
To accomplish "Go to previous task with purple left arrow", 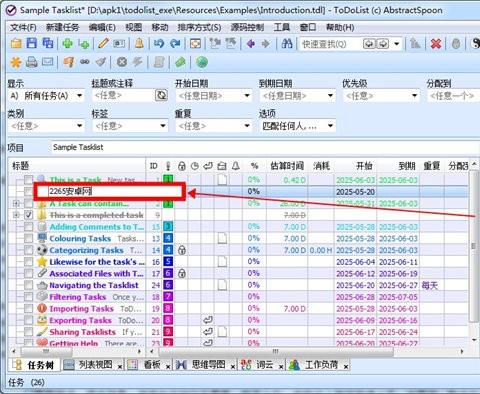I will point(251,43).
